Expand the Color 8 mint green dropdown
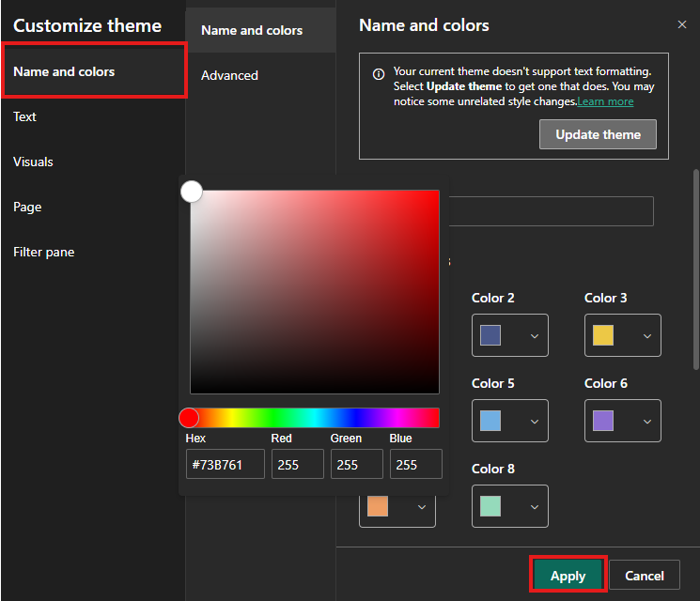This screenshot has height=601, width=700. coord(509,506)
